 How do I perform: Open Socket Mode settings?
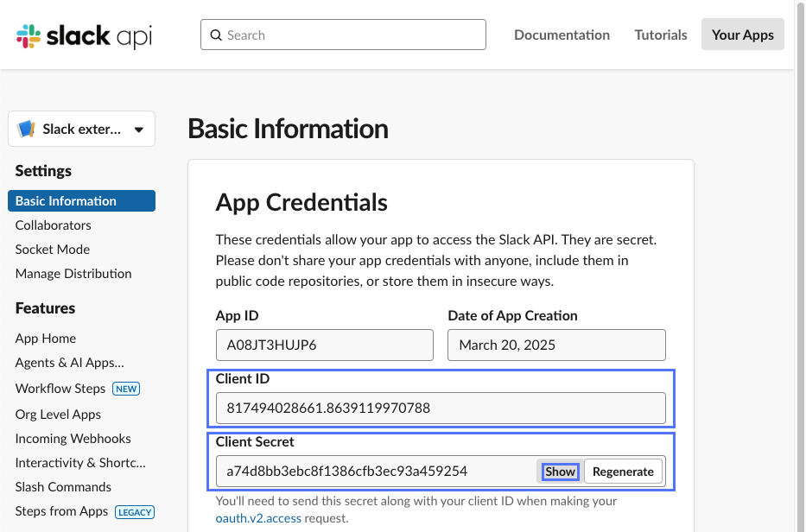53,250
